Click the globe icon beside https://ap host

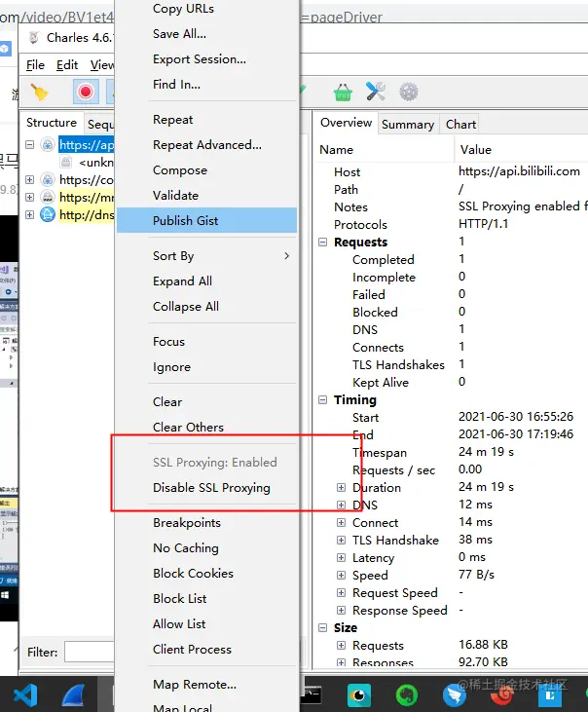point(48,144)
